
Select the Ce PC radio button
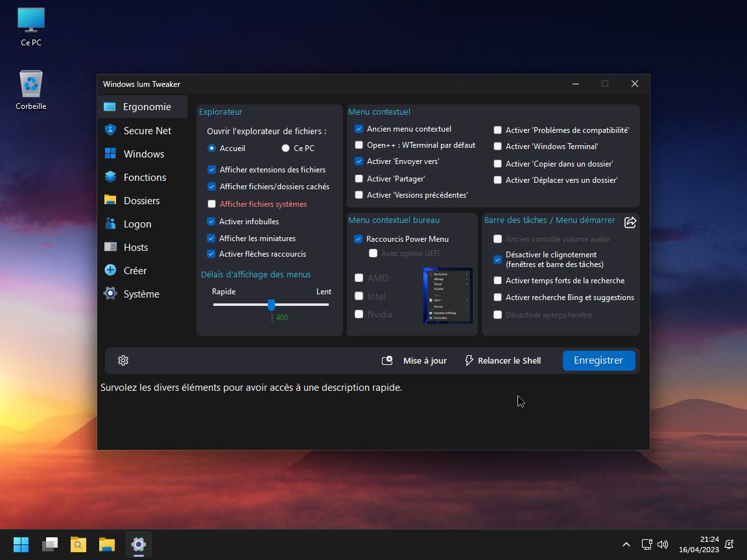pyautogui.click(x=285, y=148)
